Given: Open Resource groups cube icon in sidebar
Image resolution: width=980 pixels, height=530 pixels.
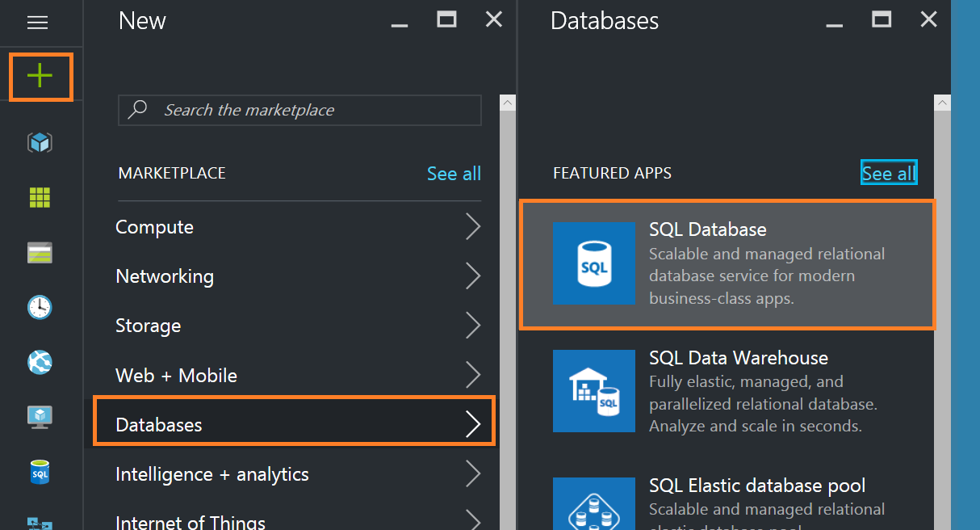Looking at the screenshot, I should [x=40, y=143].
